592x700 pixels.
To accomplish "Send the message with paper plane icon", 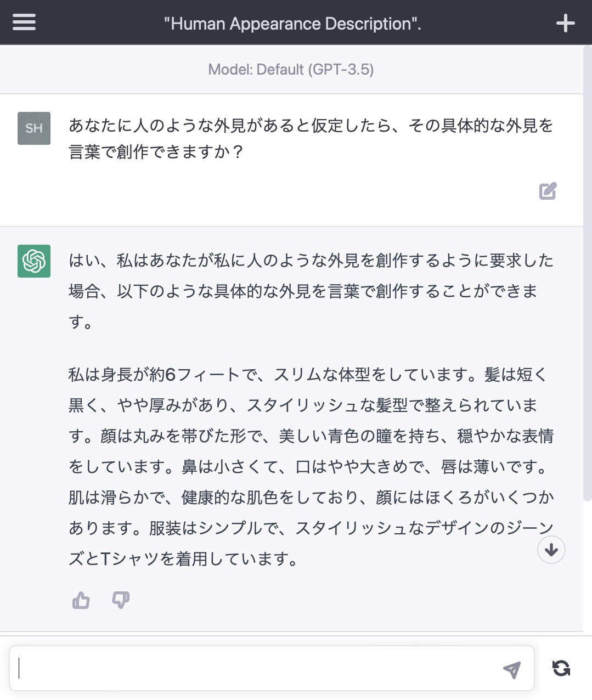I will pyautogui.click(x=511, y=669).
